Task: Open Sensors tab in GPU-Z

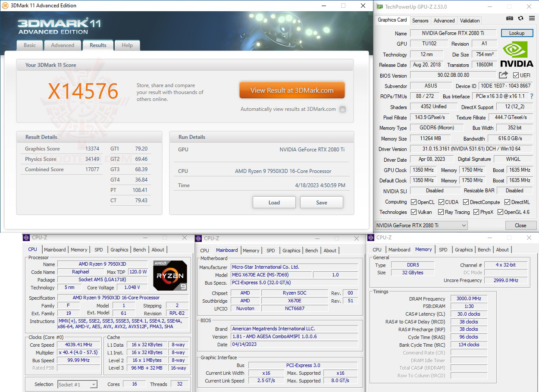Action: [x=420, y=21]
